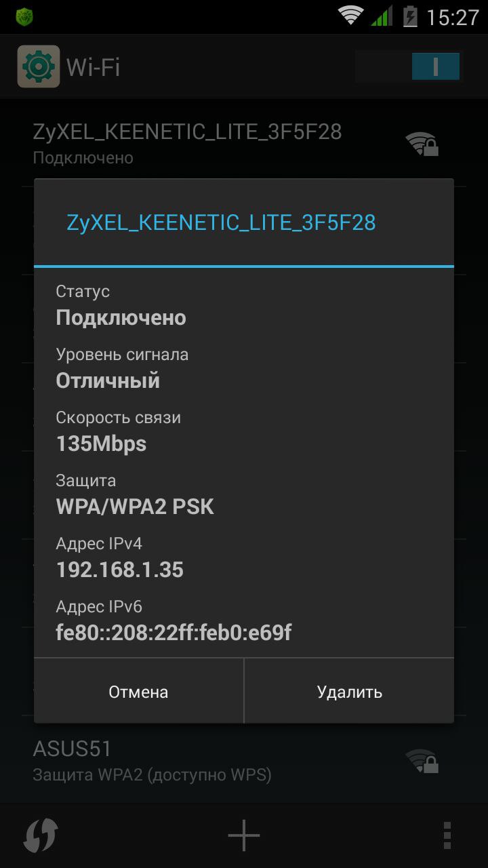Tap the dialog title ZyXEL_KEENETIC_LITE_3F5F28
488x868 pixels.
221,222
